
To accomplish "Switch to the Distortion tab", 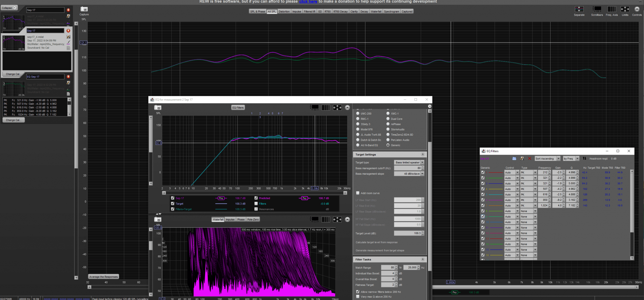I will tap(284, 12).
